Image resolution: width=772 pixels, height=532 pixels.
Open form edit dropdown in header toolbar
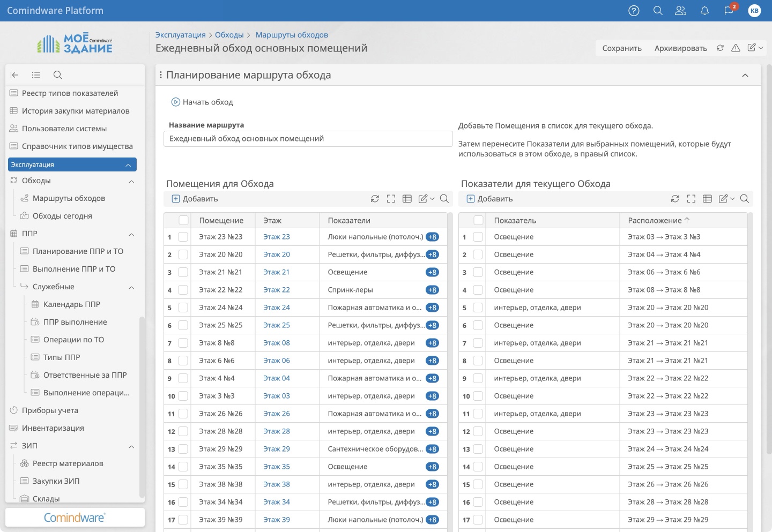point(755,48)
